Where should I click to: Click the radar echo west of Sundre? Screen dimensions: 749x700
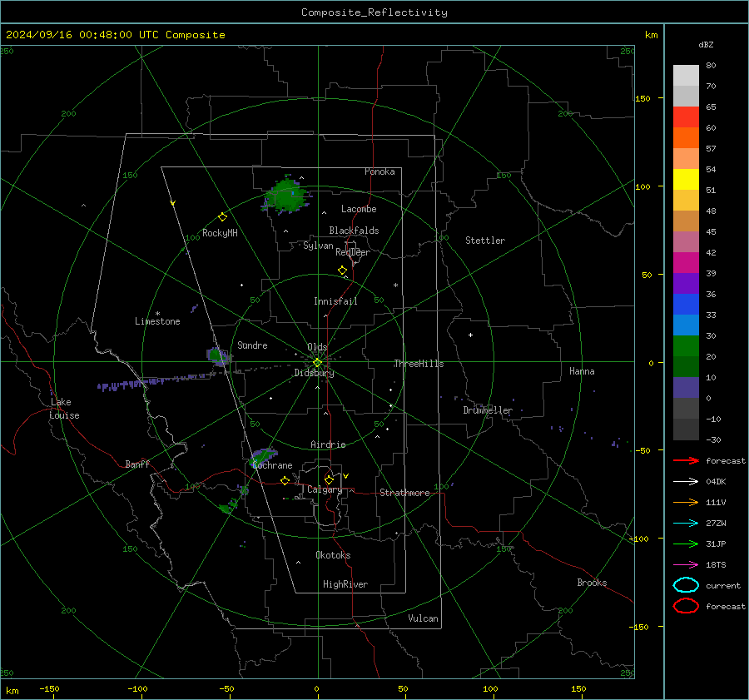(218, 356)
